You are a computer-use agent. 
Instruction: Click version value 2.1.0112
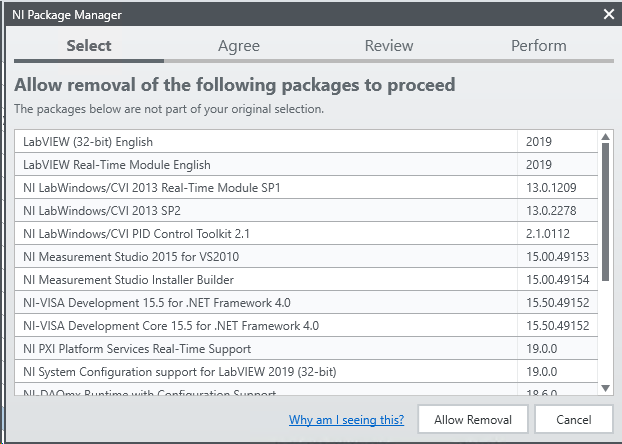(x=548, y=234)
